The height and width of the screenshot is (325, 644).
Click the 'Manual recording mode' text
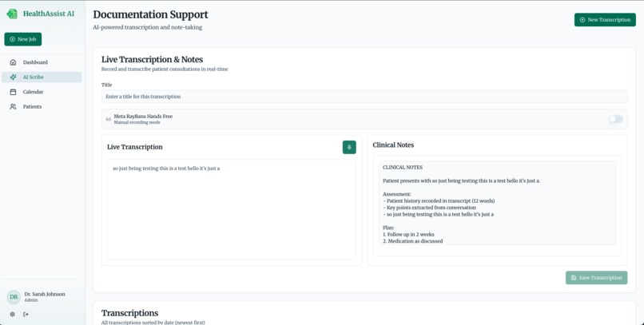(x=137, y=122)
